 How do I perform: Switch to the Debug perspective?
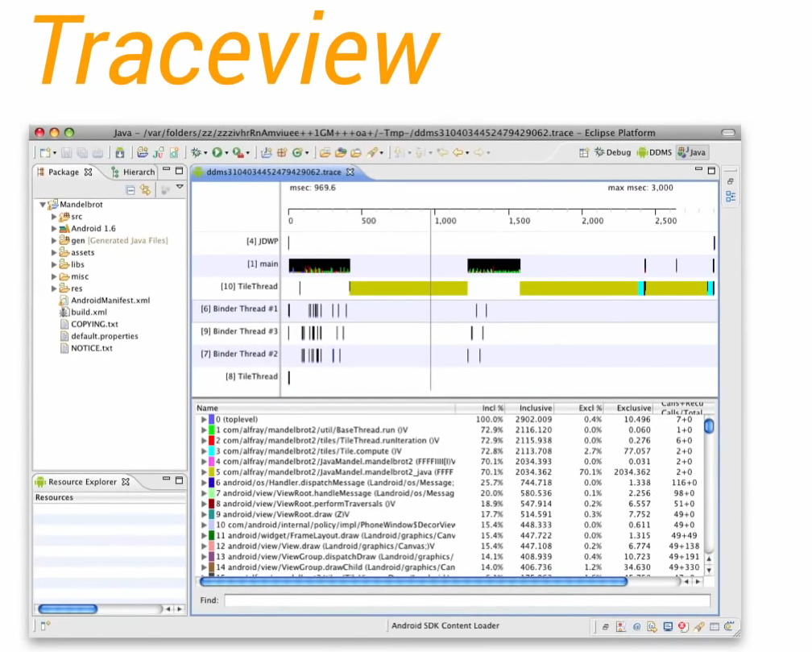point(615,152)
